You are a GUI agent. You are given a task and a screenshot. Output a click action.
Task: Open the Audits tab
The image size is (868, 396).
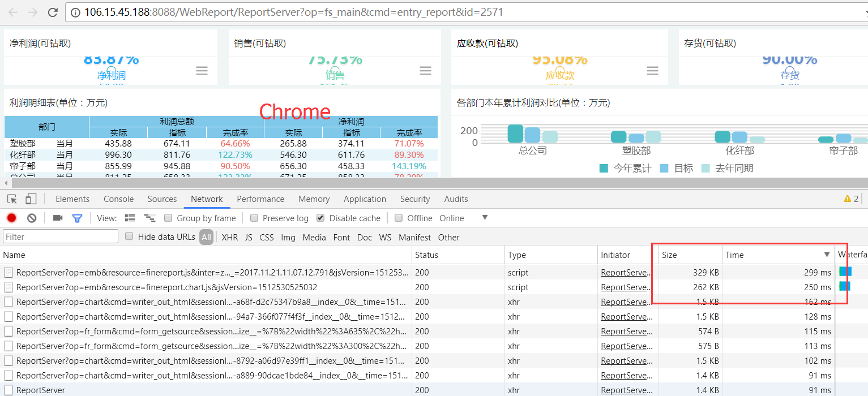[456, 199]
